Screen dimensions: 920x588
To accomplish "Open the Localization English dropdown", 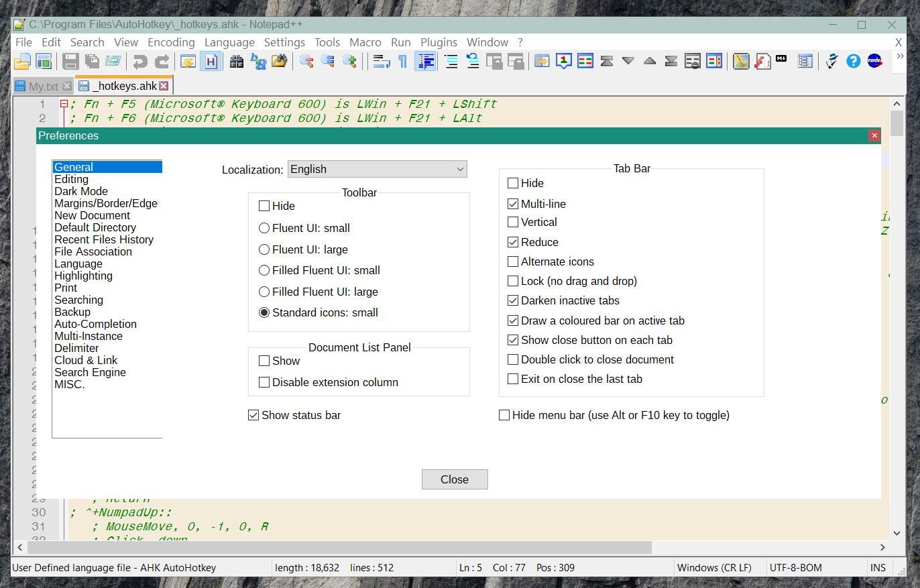I will click(377, 169).
